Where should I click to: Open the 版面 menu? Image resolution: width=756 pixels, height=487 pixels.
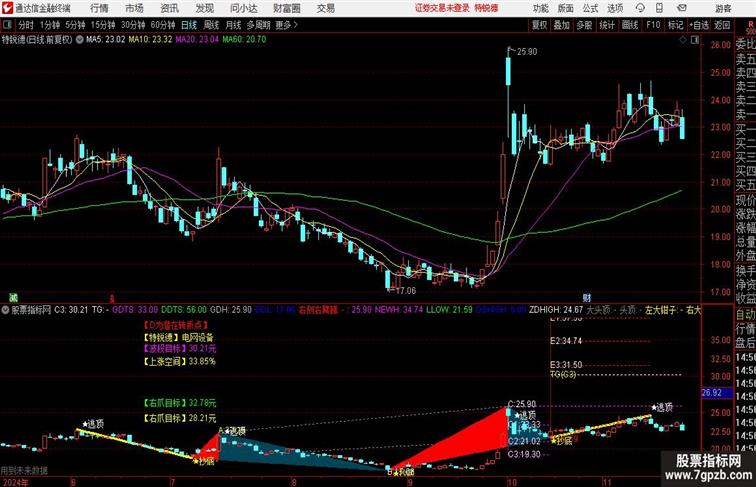[566, 8]
